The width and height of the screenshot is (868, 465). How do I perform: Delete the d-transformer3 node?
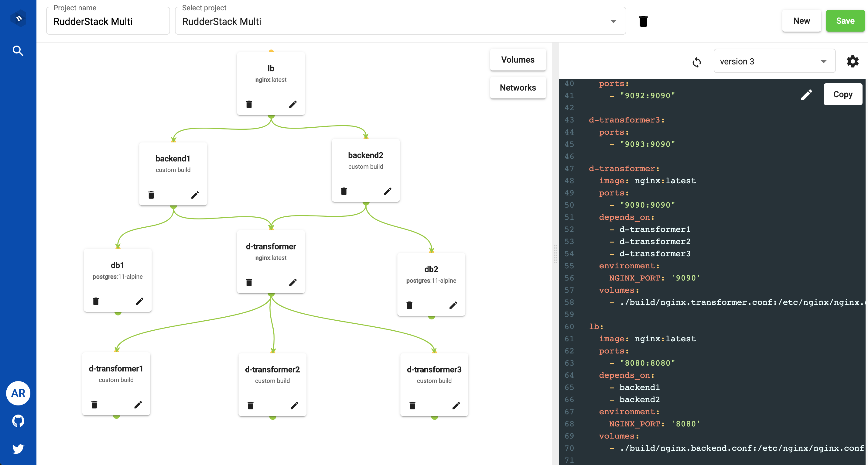[x=412, y=405]
